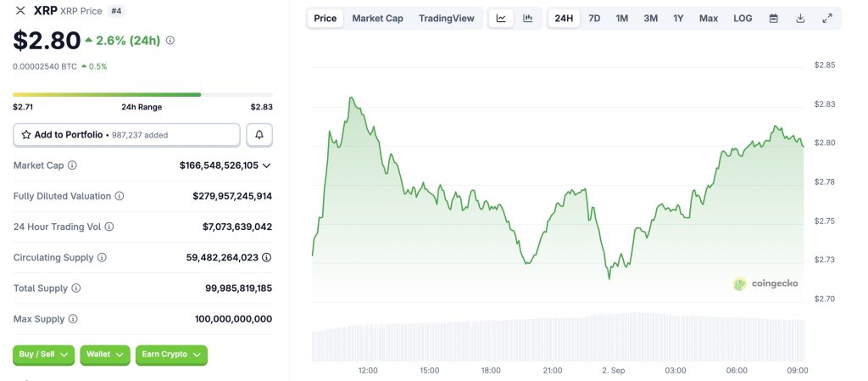Screen dimensions: 868x381
Task: Select the 7D time range
Action: pyautogui.click(x=594, y=18)
